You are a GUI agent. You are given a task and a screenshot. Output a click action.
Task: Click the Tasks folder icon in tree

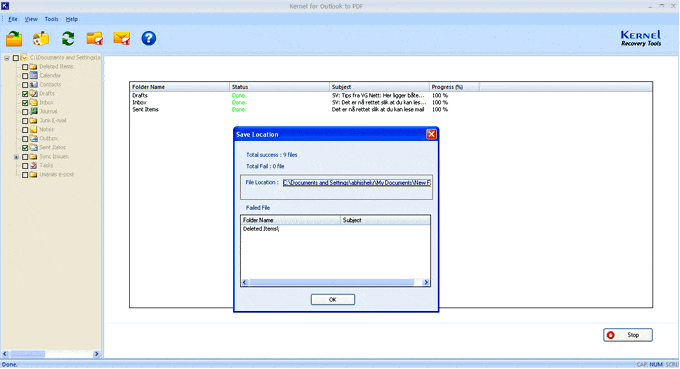coord(33,165)
